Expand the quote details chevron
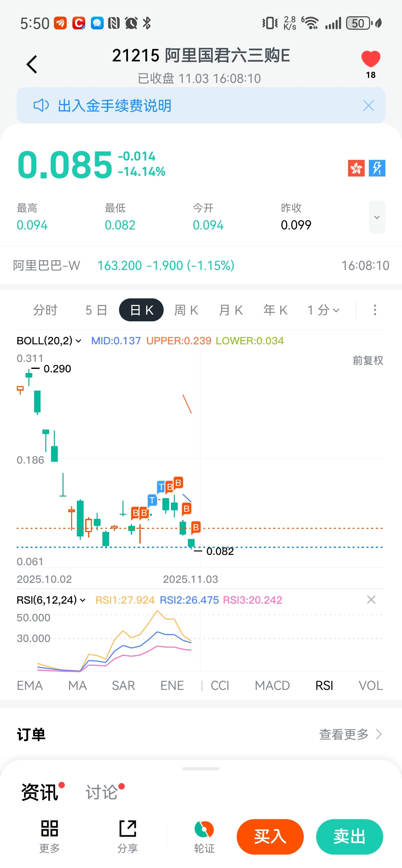The image size is (402, 868). click(376, 217)
